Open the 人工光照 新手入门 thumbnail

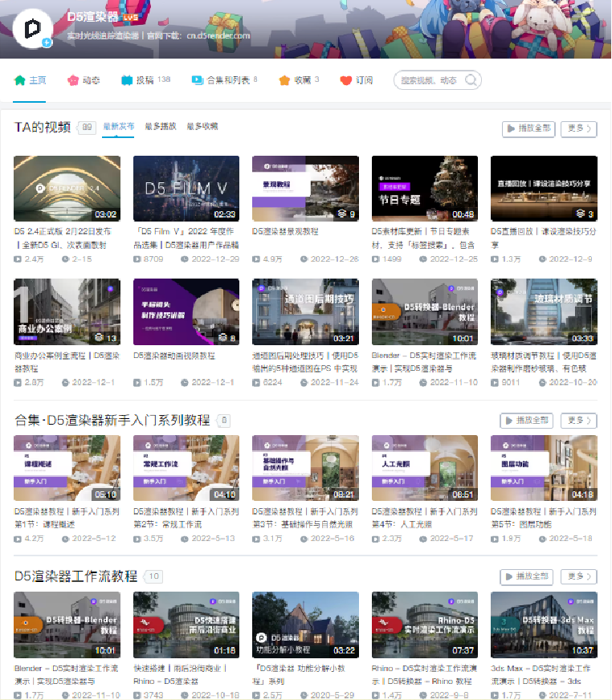[425, 468]
